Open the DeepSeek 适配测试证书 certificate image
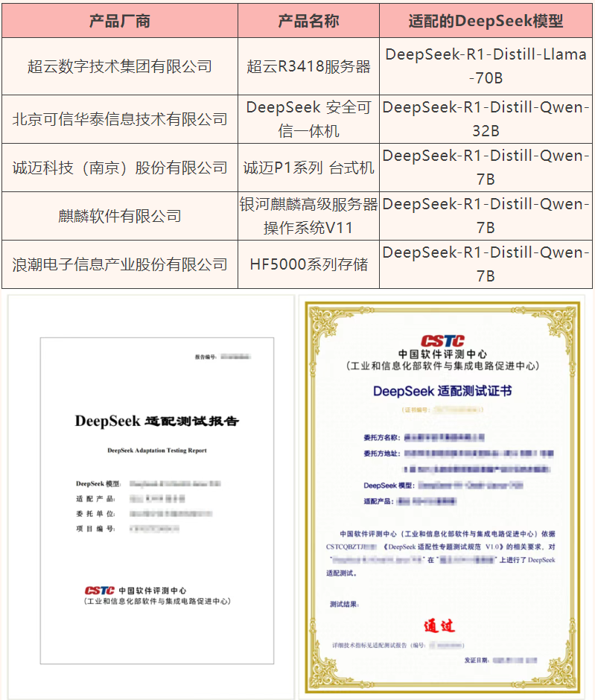The image size is (595, 700). click(x=442, y=497)
